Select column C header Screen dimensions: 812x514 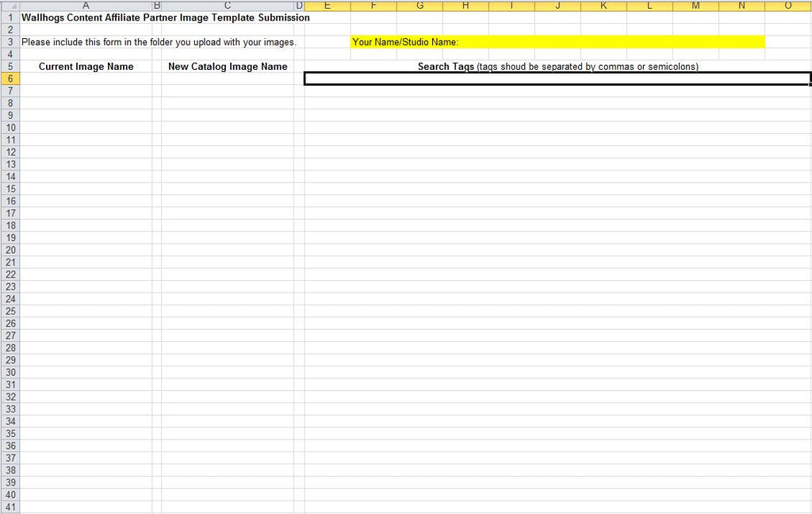228,6
